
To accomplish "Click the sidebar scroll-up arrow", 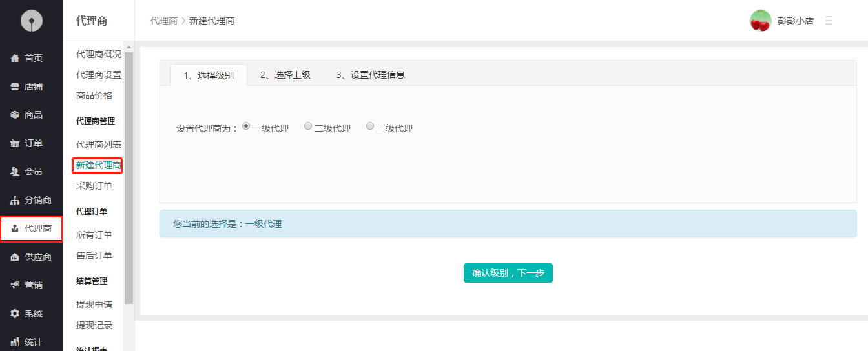I will (x=129, y=48).
